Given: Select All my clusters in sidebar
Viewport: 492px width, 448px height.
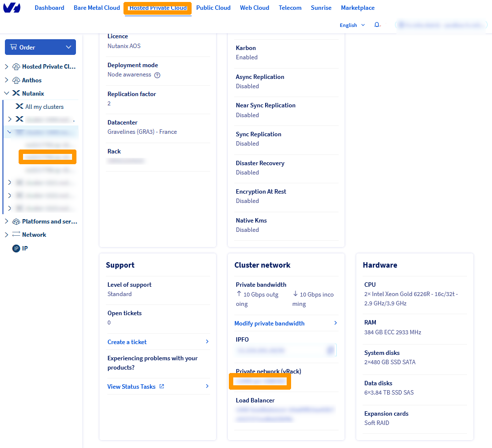Looking at the screenshot, I should click(44, 107).
